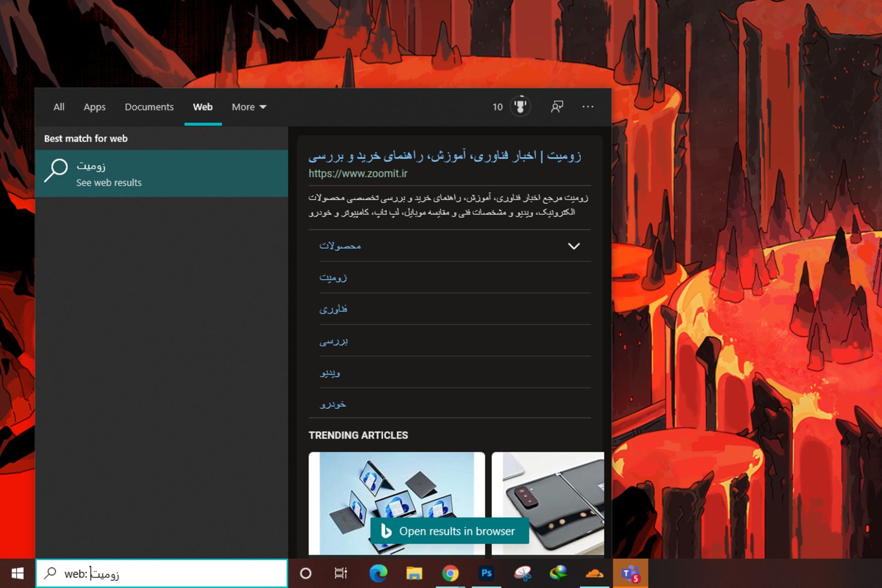Click the feedback person icon
This screenshot has height=588, width=882.
(x=557, y=107)
